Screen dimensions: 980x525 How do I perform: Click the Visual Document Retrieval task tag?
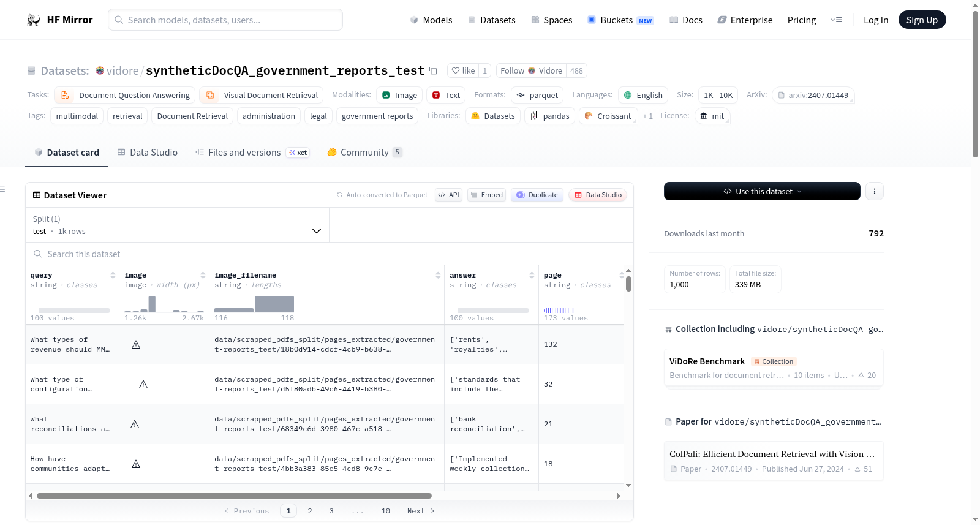click(x=262, y=95)
